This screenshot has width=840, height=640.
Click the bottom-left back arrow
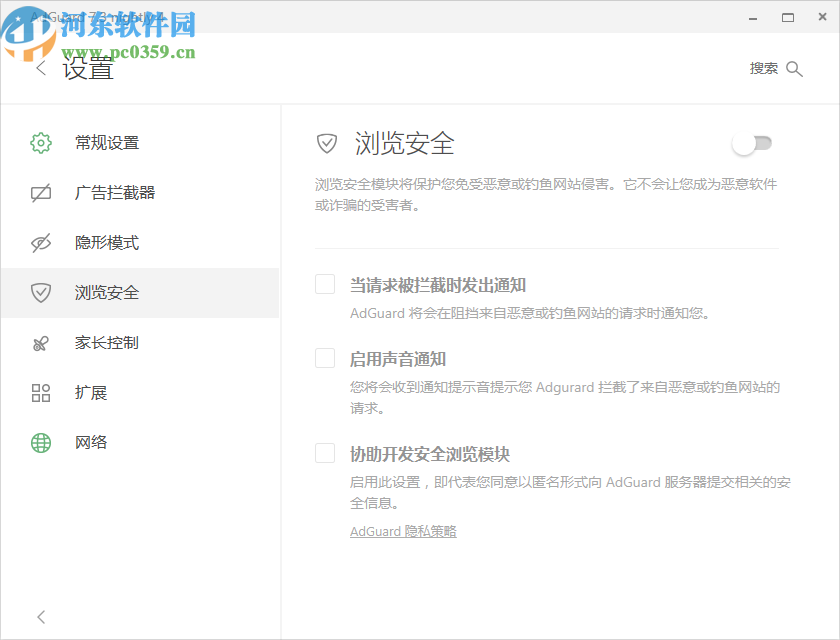pos(41,617)
